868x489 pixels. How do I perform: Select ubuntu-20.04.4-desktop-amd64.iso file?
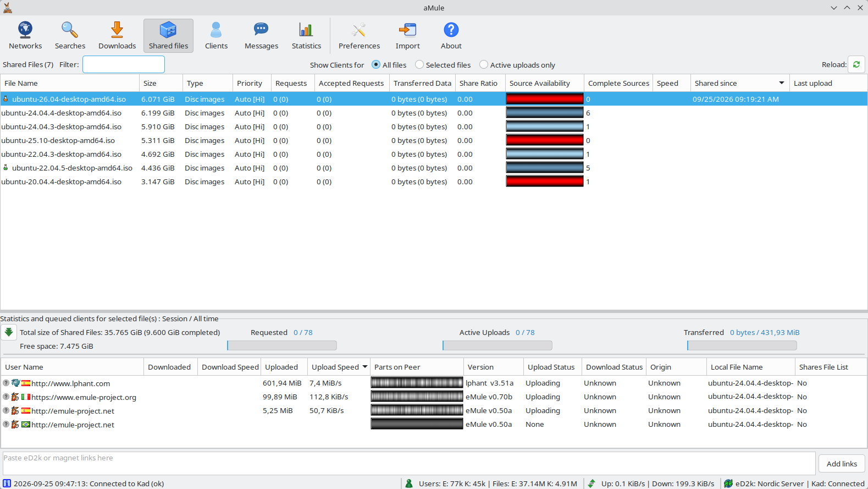click(434, 182)
